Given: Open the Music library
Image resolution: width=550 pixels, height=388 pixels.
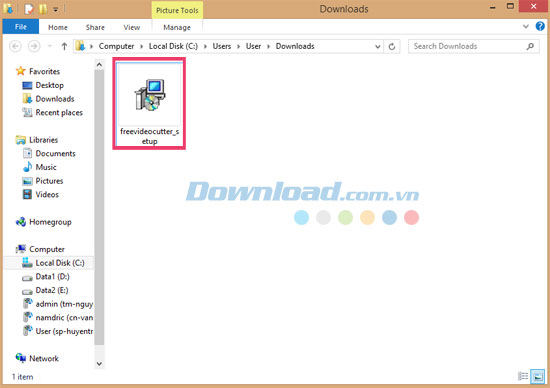Looking at the screenshot, I should click(x=46, y=167).
